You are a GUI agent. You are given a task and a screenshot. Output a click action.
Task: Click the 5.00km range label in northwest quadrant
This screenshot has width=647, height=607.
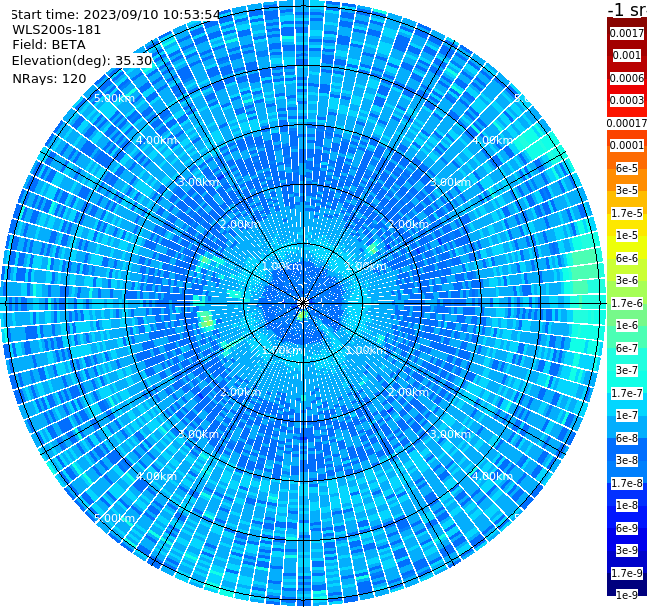click(114, 99)
